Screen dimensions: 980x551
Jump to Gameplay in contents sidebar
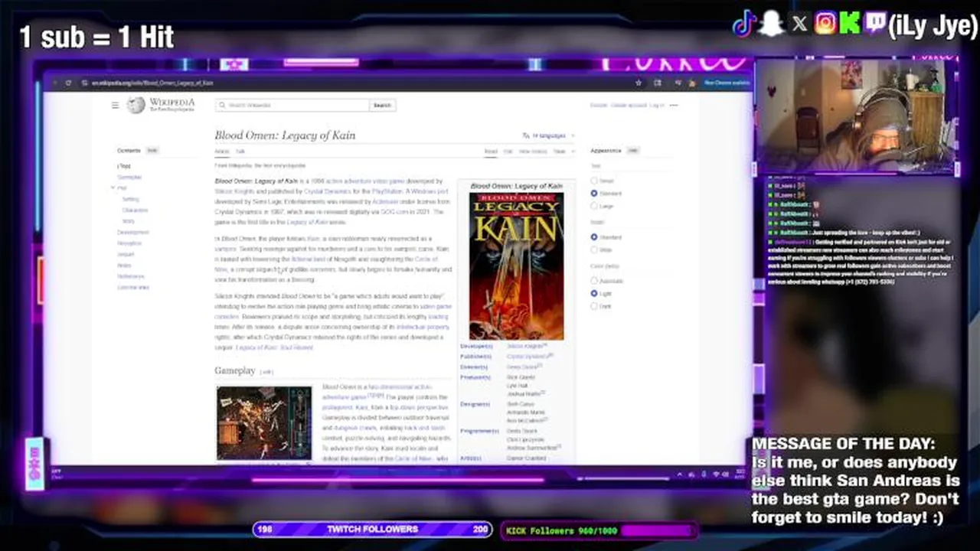pos(129,177)
